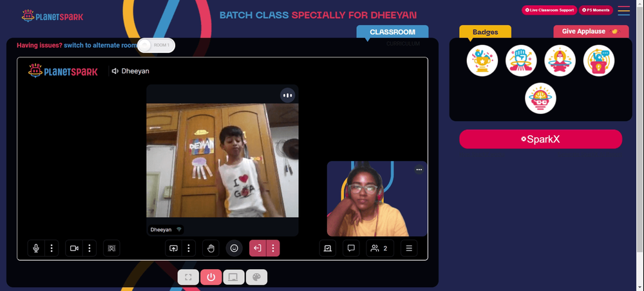Open the microphone options menu
Image resolution: width=644 pixels, height=291 pixels.
(52, 249)
